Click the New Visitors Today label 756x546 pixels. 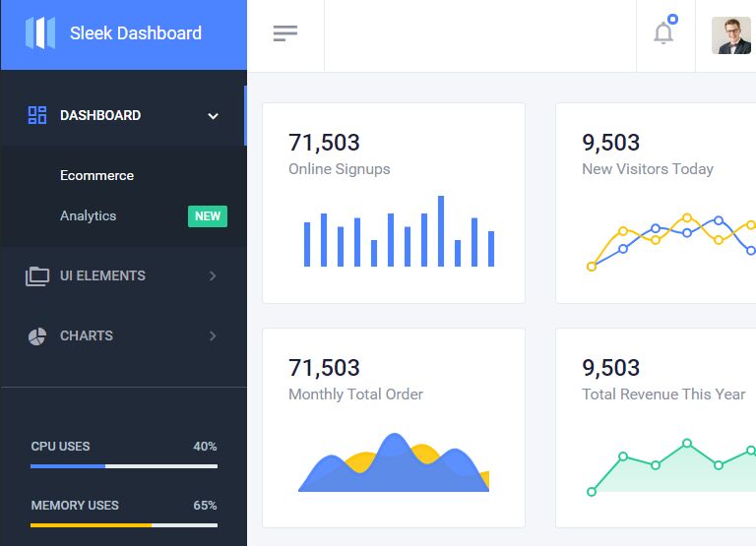coord(648,169)
